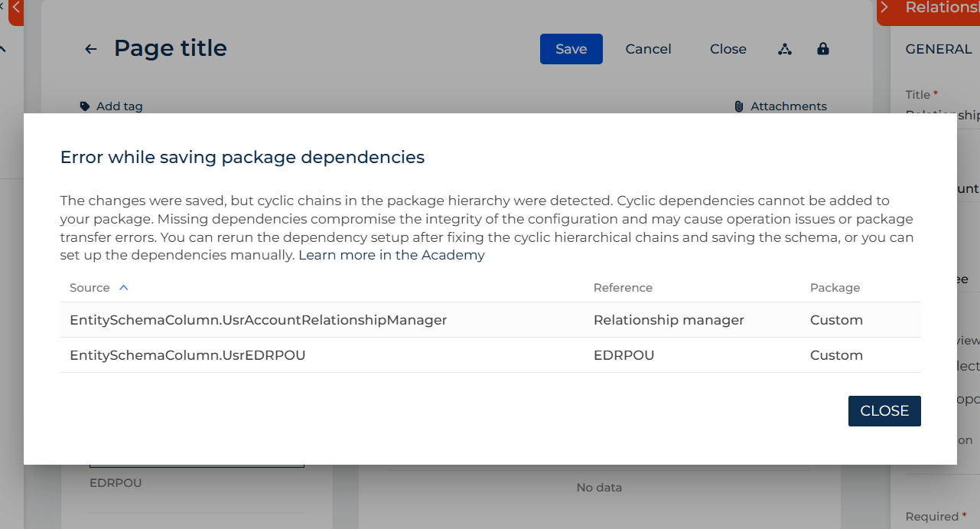Image resolution: width=980 pixels, height=529 pixels.
Task: Open the Learn more in the Academy link
Action: (391, 255)
